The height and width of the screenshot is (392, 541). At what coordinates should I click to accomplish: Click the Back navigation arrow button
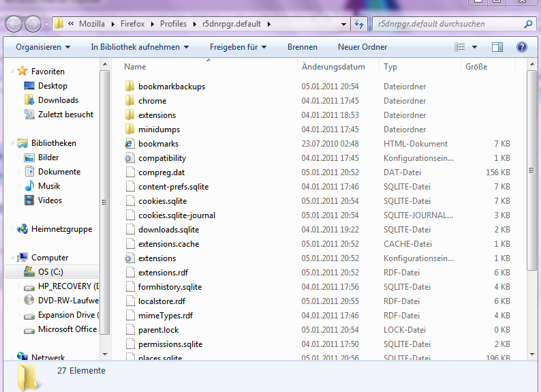pos(14,24)
